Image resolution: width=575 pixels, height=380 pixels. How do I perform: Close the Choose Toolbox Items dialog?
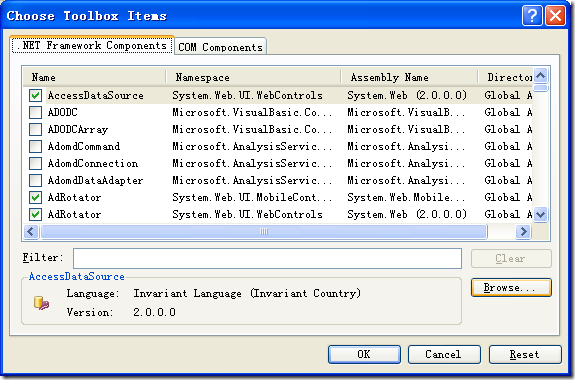tap(556, 16)
